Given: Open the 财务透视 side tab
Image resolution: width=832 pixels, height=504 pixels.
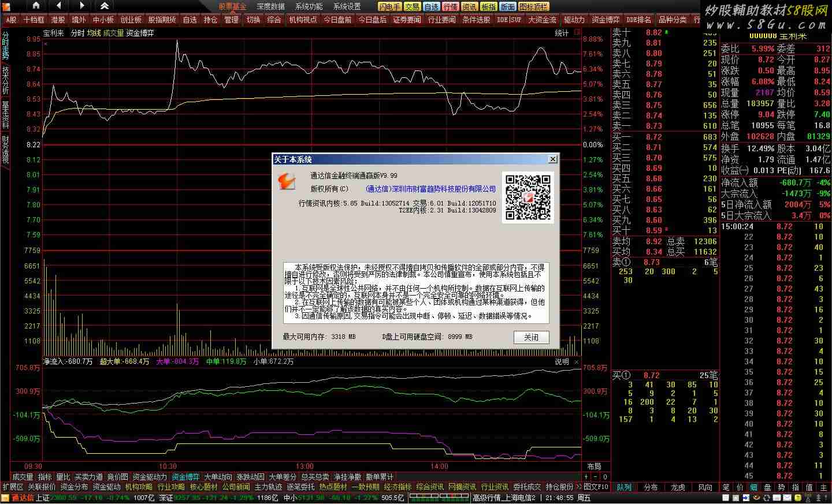Looking at the screenshot, I should (5, 149).
